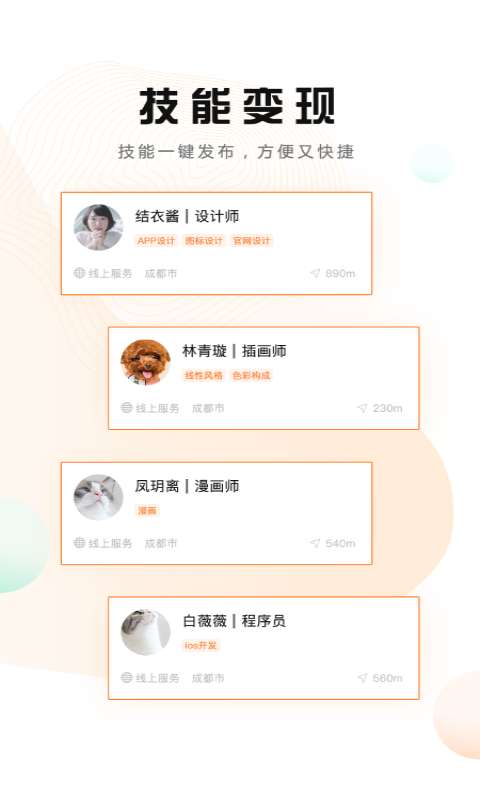
Task: Tap 白薇薇's avatar picture
Action: pos(145,632)
